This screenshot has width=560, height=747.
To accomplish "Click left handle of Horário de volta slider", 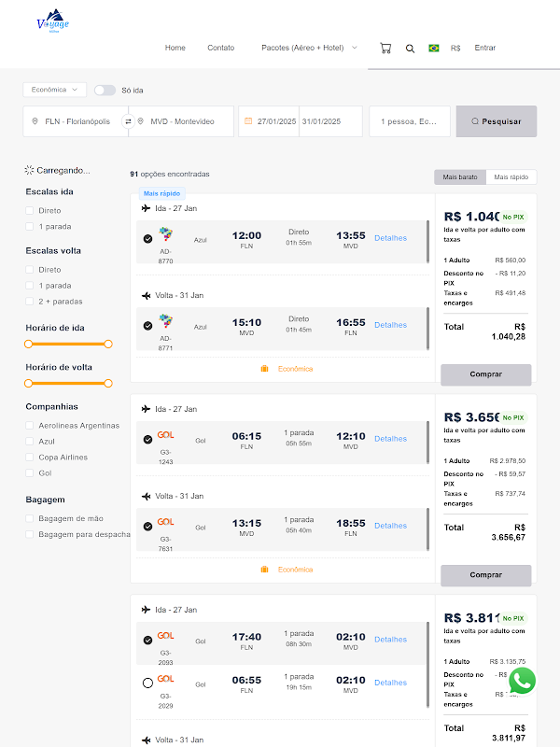I will click(29, 383).
